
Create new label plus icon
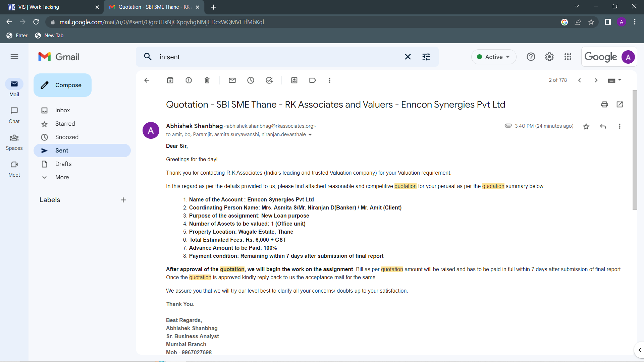[x=123, y=200]
